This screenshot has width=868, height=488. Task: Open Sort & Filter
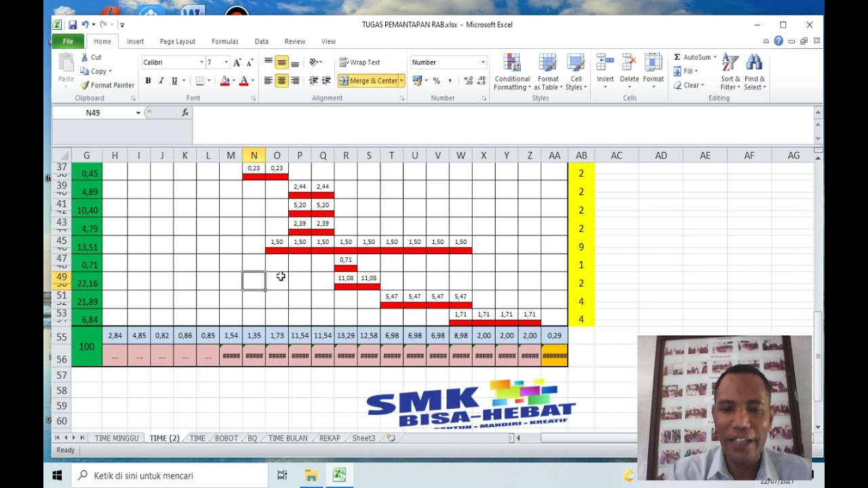(730, 73)
